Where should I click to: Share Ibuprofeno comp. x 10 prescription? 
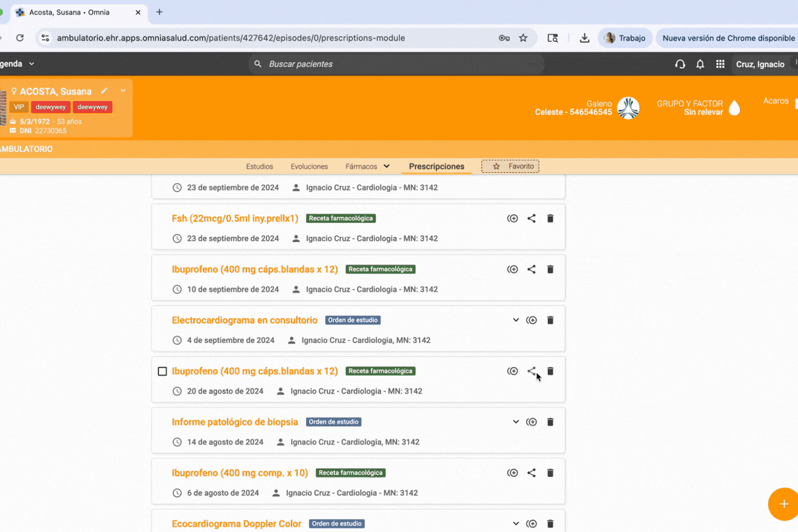click(x=531, y=473)
